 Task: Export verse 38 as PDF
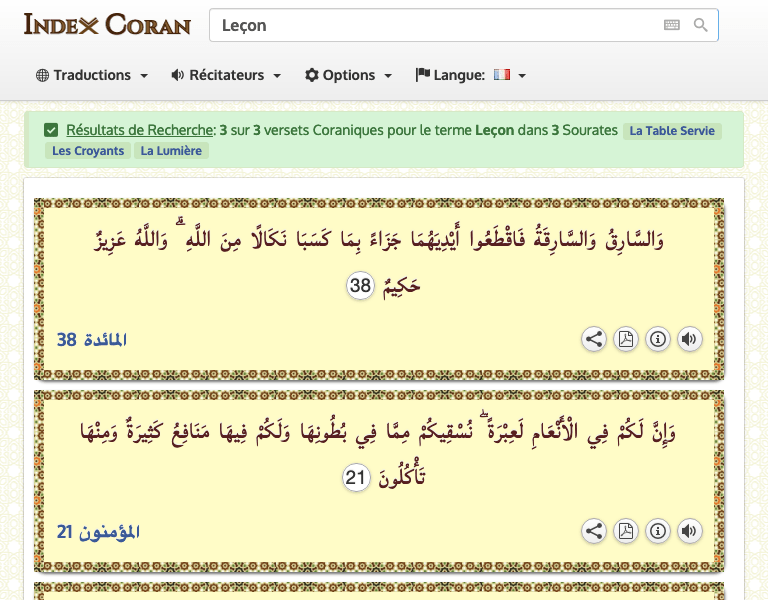tap(626, 339)
